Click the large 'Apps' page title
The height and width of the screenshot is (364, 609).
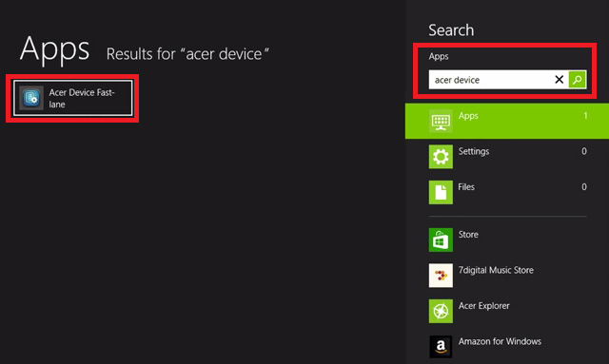point(55,49)
